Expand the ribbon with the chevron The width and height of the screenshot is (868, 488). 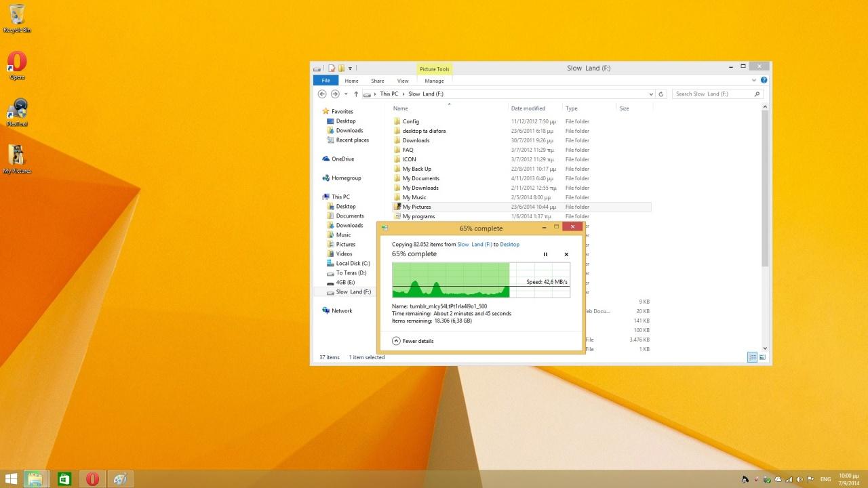point(754,81)
